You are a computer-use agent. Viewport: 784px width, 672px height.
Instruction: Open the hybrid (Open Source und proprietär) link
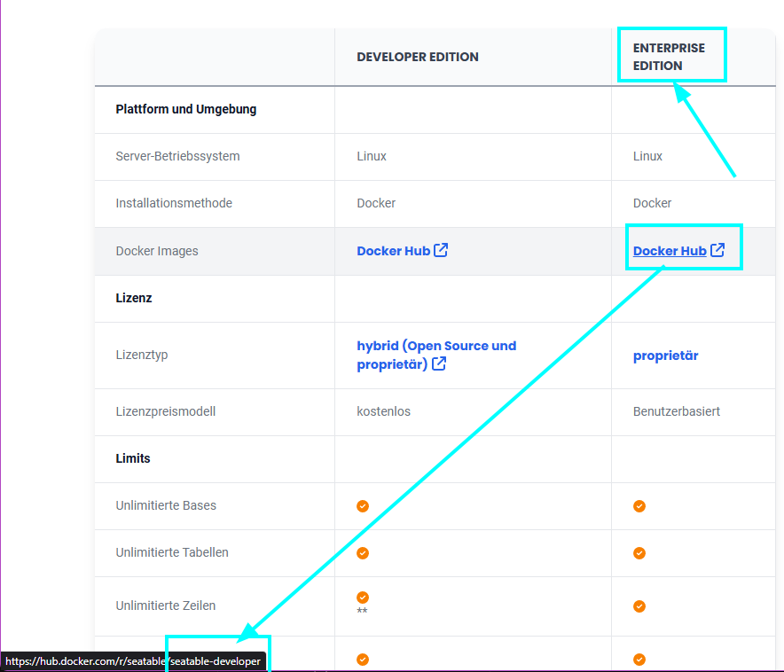coord(435,346)
